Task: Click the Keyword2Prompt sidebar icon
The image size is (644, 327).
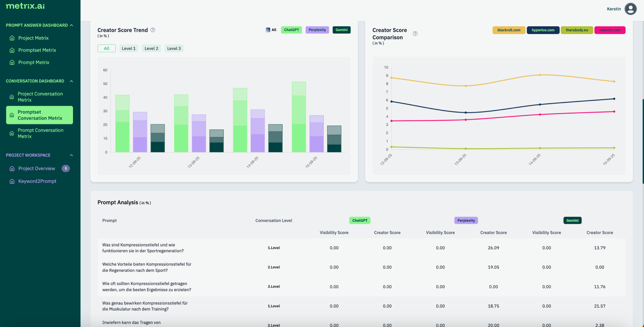Action: click(x=12, y=181)
